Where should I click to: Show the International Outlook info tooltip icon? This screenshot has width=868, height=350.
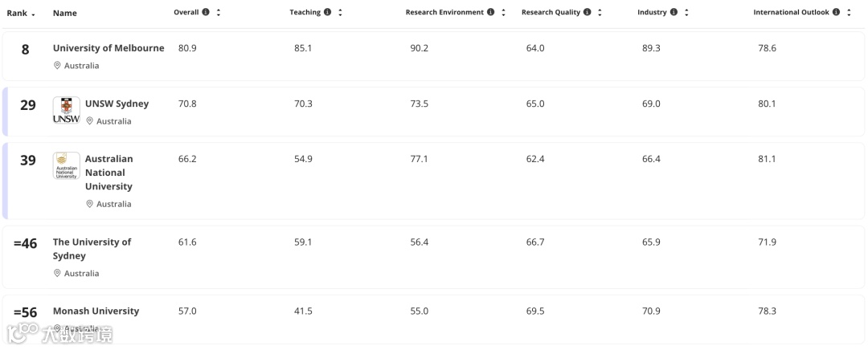click(837, 12)
